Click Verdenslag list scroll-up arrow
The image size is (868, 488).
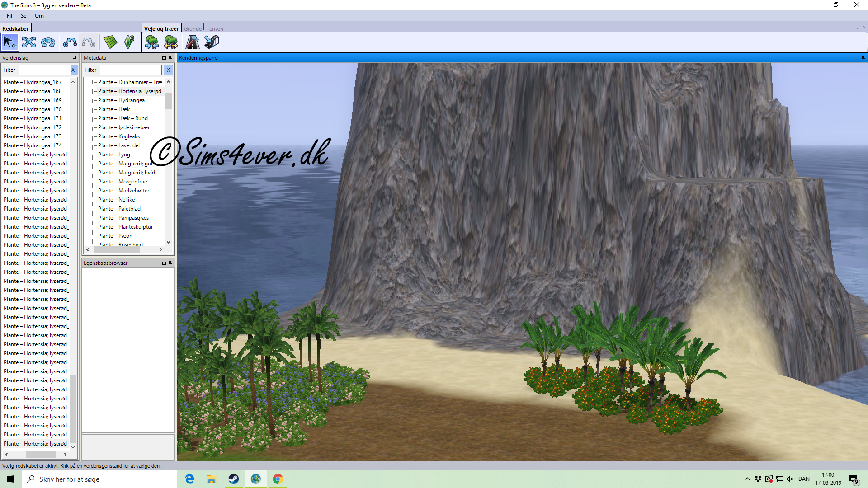(x=73, y=82)
